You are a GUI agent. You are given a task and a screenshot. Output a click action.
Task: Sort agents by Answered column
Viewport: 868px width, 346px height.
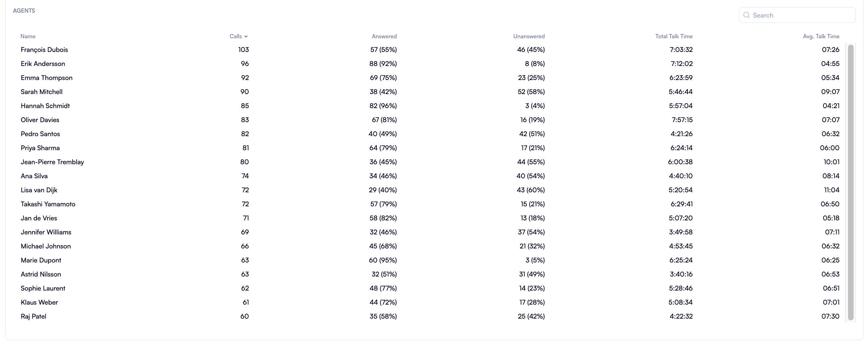tap(384, 36)
